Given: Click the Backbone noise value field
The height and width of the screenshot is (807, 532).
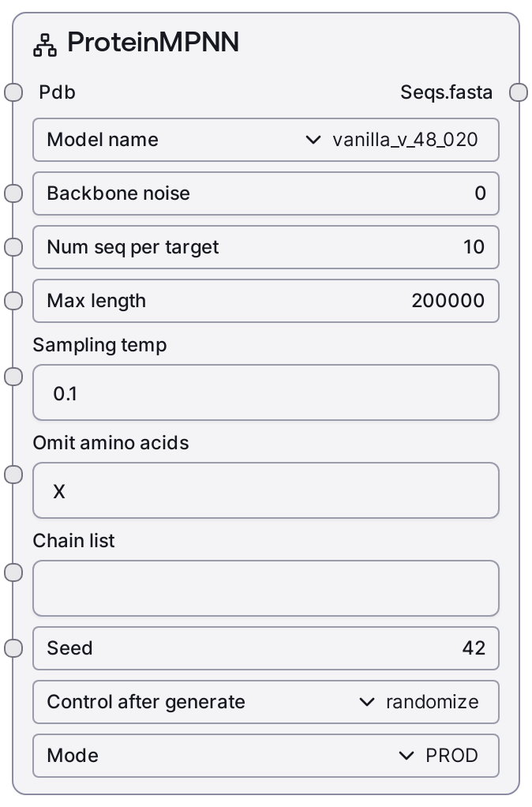Looking at the screenshot, I should pyautogui.click(x=265, y=193).
